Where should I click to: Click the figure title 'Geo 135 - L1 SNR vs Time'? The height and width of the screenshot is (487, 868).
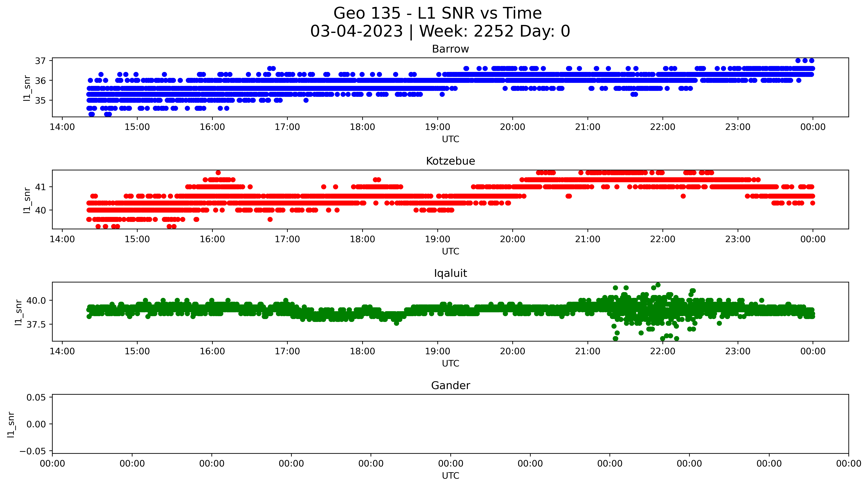coord(437,13)
